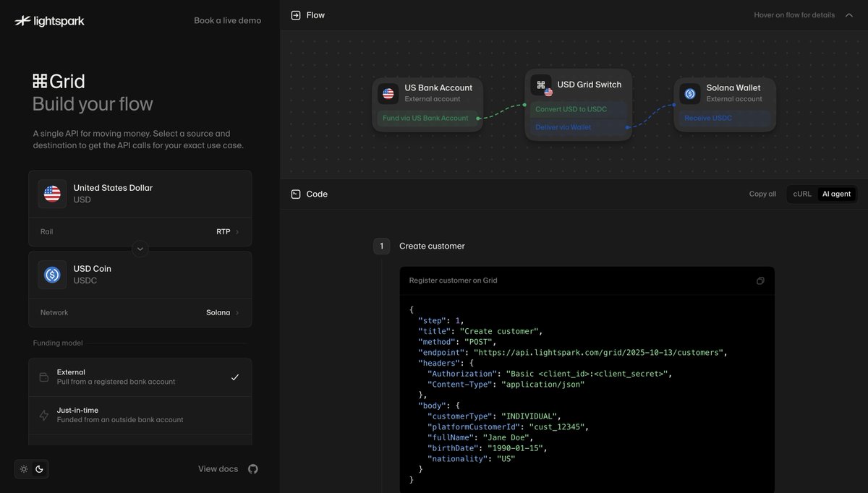Image resolution: width=868 pixels, height=493 pixels.
Task: Click the endpoint URL in the code
Action: [x=598, y=353]
